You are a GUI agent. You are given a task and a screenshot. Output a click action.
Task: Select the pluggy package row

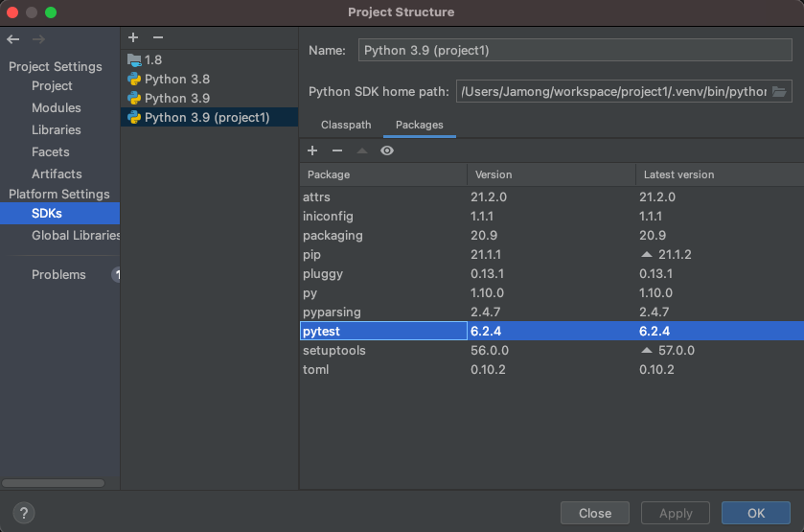pos(552,273)
